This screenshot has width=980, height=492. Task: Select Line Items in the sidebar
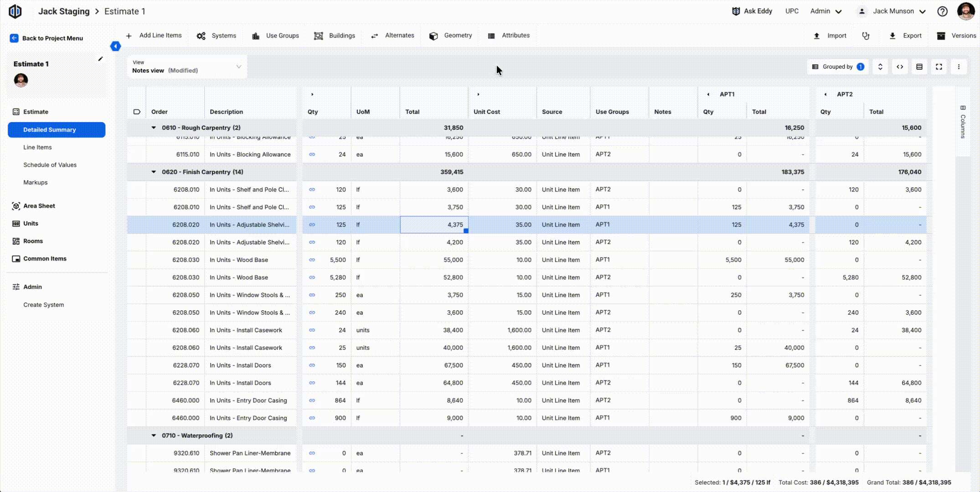tap(37, 147)
